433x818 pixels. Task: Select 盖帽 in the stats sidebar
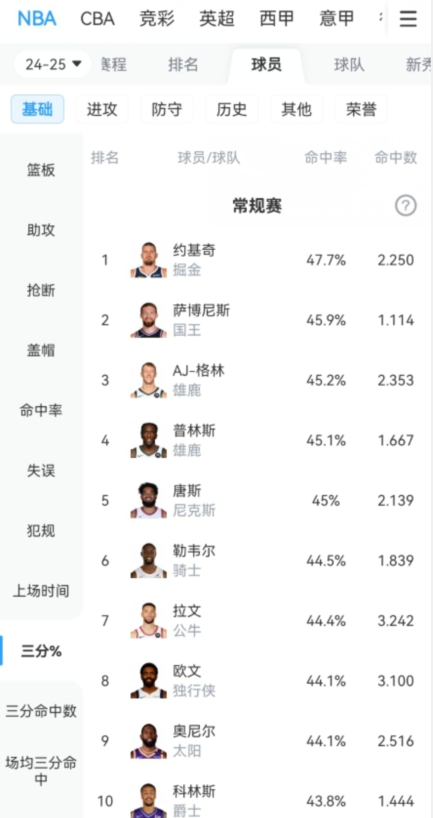point(41,351)
